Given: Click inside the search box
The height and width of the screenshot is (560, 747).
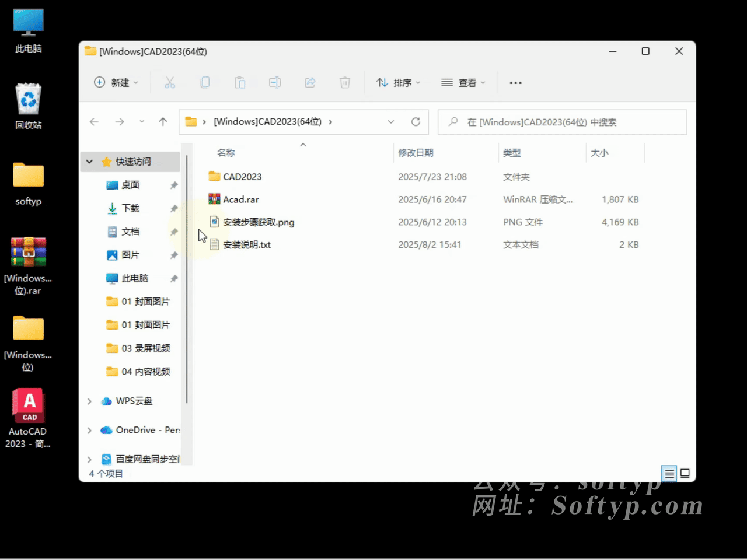Looking at the screenshot, I should point(560,122).
